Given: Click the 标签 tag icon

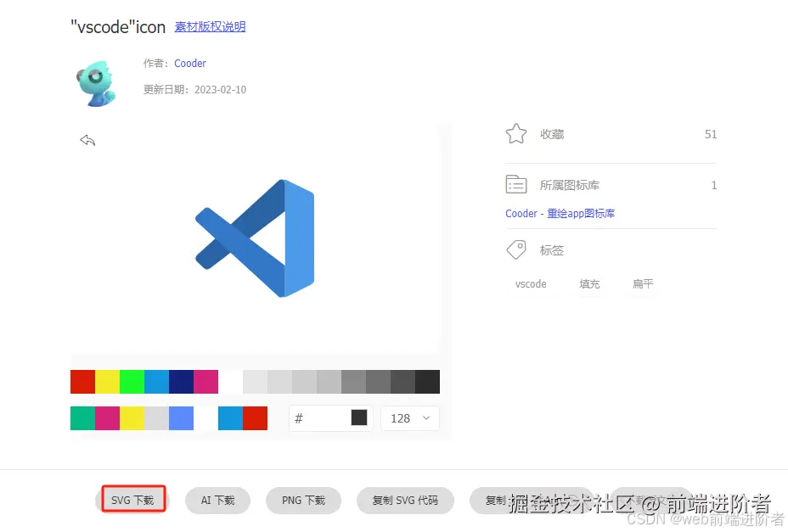Looking at the screenshot, I should (x=516, y=249).
